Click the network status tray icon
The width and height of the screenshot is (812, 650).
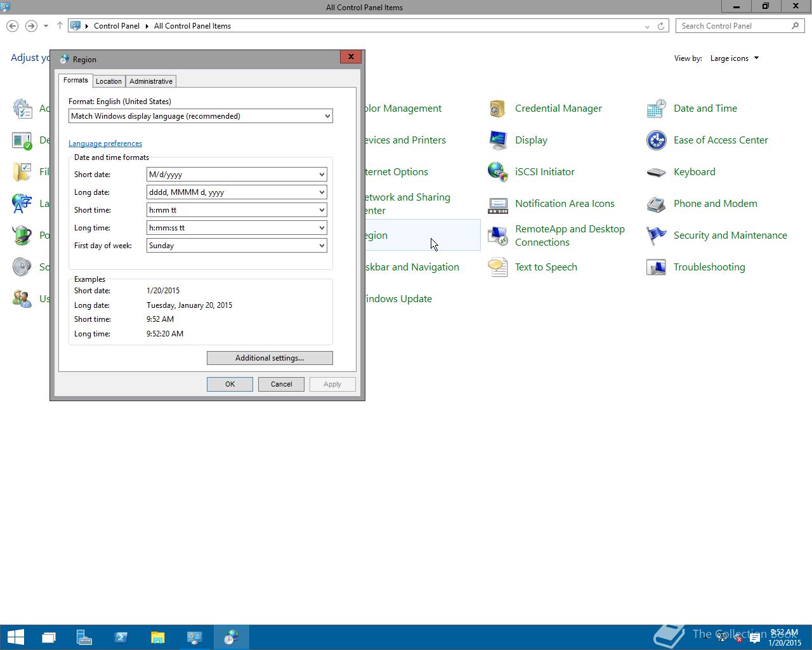723,639
